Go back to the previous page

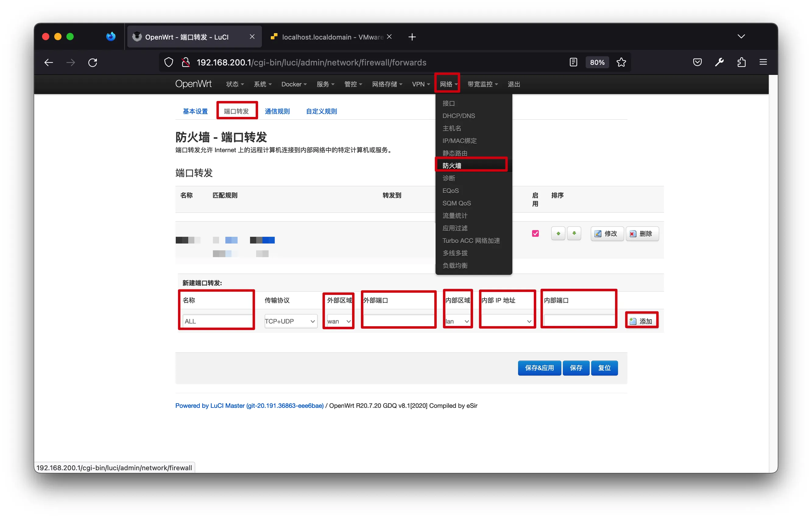(49, 62)
